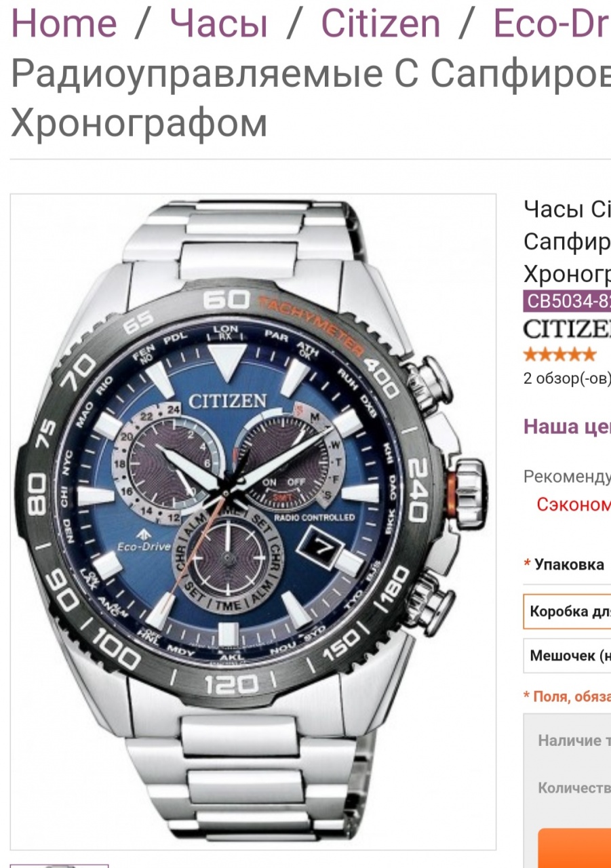Click the Упаковка required field label
Image resolution: width=611 pixels, height=868 pixels.
click(x=564, y=564)
